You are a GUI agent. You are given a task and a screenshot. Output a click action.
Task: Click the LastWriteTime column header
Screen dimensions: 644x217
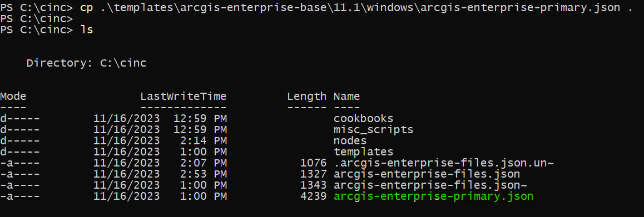[x=183, y=97]
